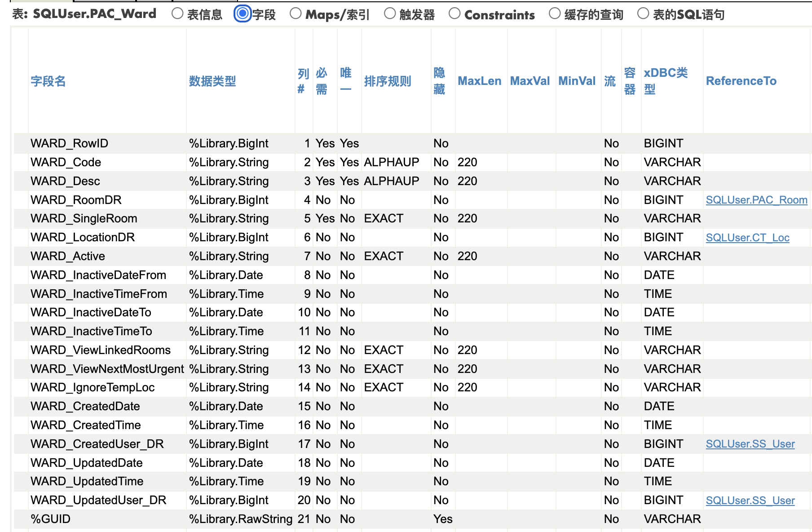812x532 pixels.
Task: Choose the Maps/索引 radio option
Action: pos(296,14)
